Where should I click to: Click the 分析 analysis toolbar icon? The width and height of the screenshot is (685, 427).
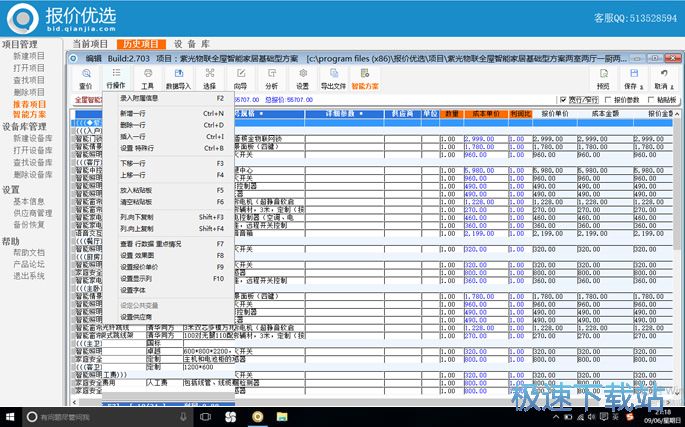pyautogui.click(x=271, y=78)
